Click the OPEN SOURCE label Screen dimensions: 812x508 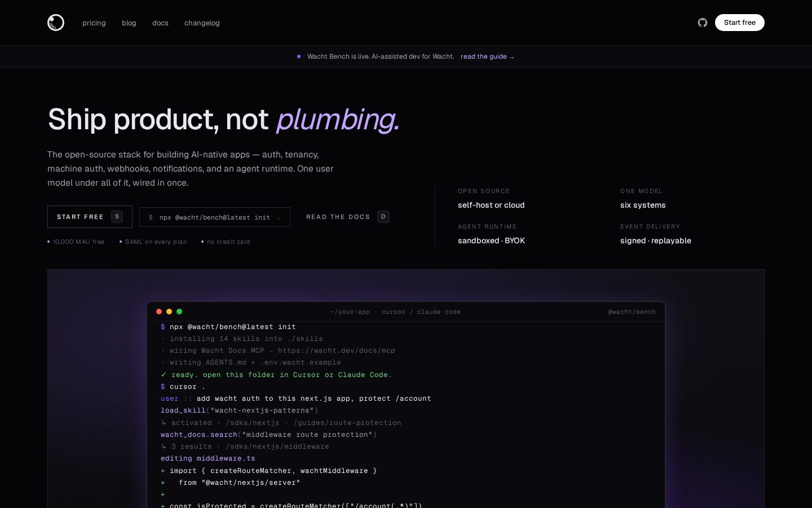(484, 191)
